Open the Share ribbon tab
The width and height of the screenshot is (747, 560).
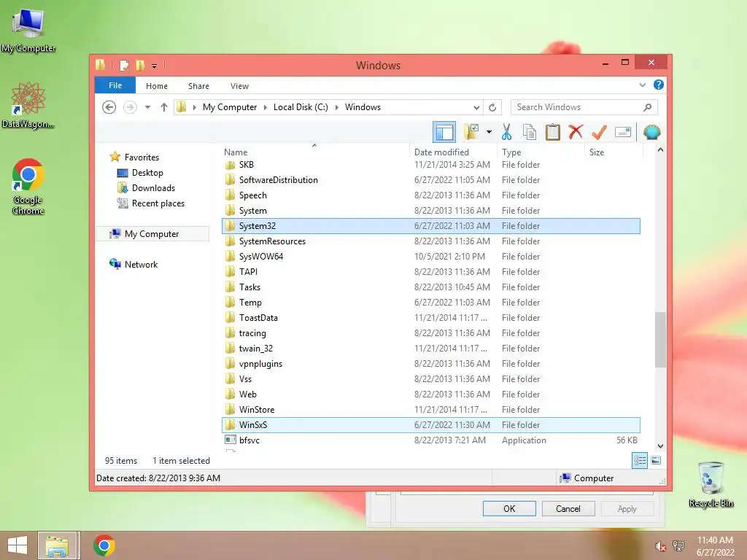198,86
